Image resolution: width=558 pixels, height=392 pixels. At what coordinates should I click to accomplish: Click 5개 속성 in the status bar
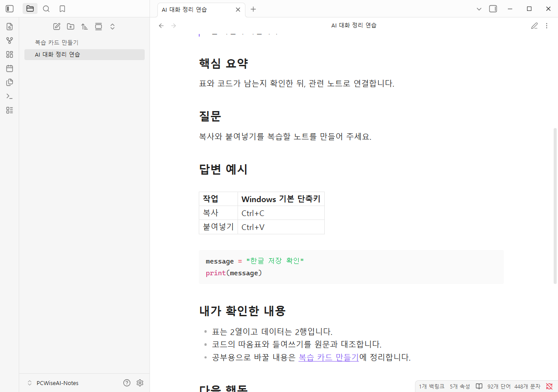pyautogui.click(x=460, y=386)
